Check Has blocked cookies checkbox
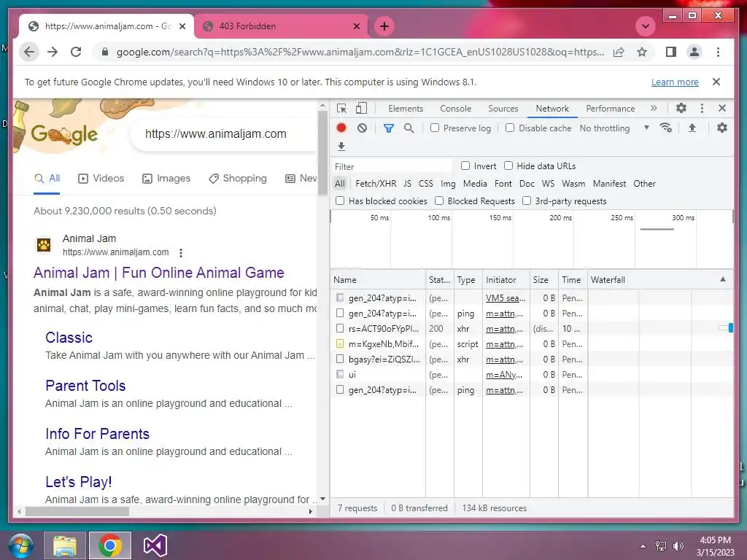Screen dimensions: 747x560 [x=340, y=201]
